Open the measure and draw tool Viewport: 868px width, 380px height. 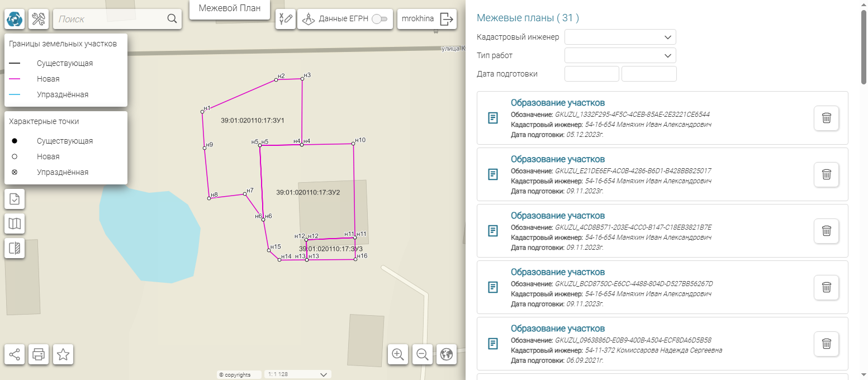pos(286,19)
